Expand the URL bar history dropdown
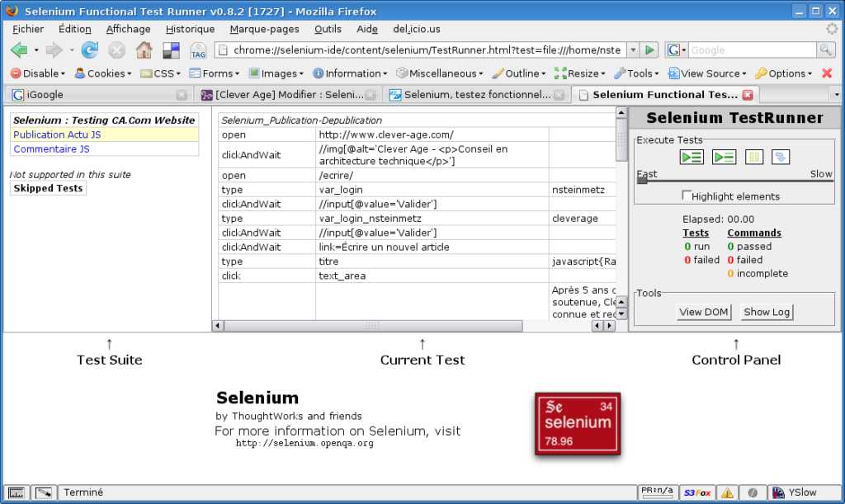Viewport: 845px width, 504px height. point(633,50)
